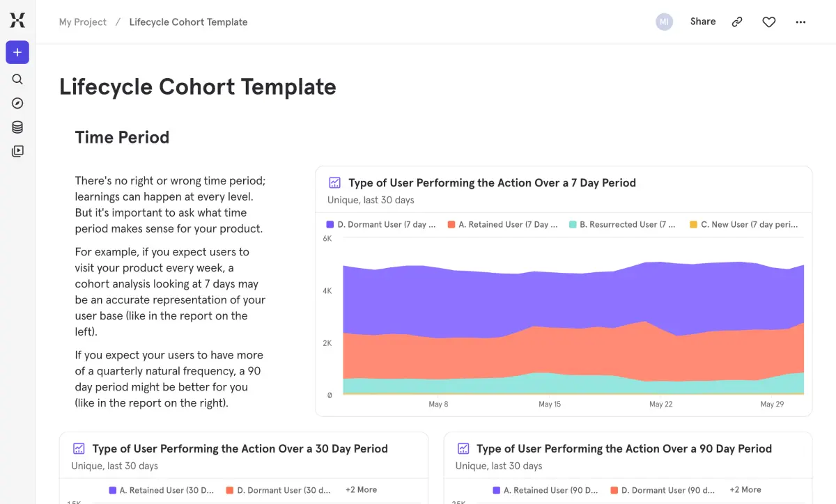This screenshot has width=836, height=504.
Task: Open the three-dot more options menu
Action: click(800, 22)
